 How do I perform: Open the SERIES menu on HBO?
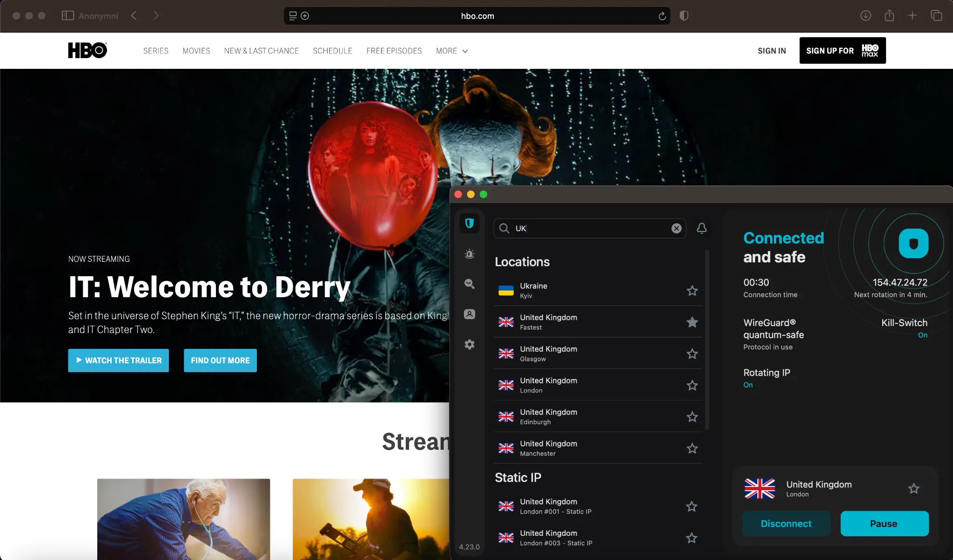[x=156, y=51]
